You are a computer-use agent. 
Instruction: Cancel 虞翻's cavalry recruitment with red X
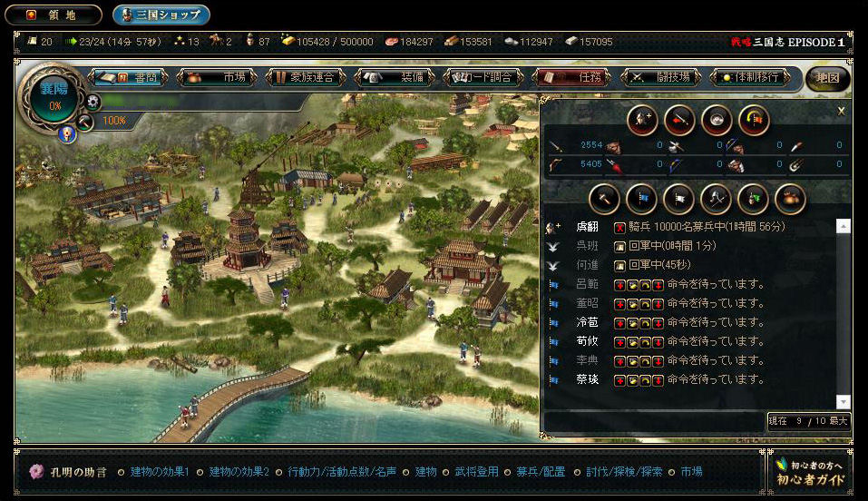click(620, 227)
